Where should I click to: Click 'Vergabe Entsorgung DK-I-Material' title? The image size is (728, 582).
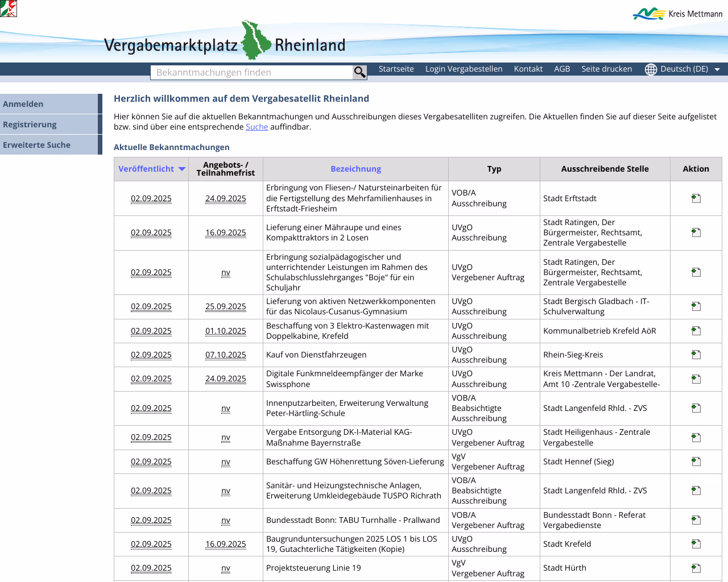339,438
